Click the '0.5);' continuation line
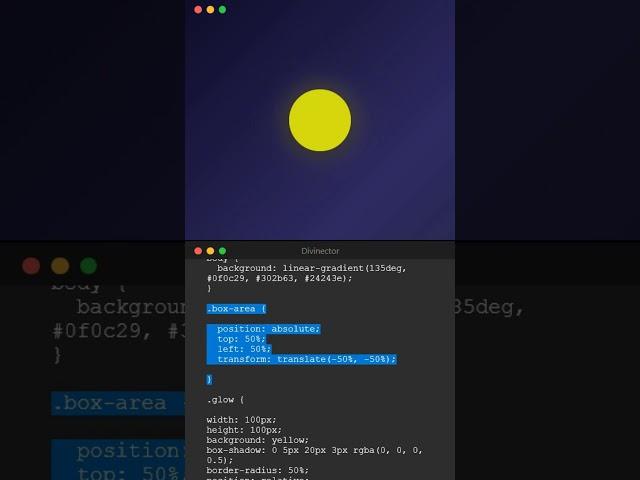 [x=220, y=460]
